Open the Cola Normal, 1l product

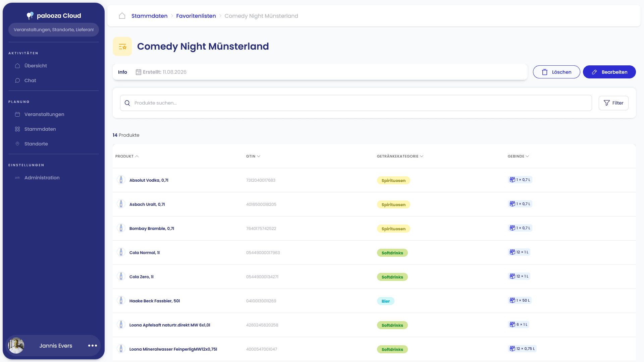(x=145, y=253)
